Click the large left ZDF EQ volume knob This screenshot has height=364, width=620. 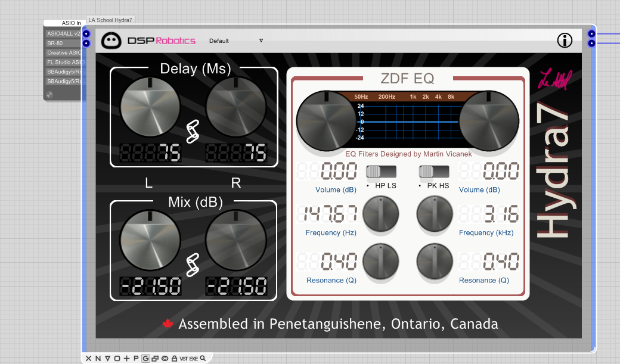pyautogui.click(x=327, y=121)
